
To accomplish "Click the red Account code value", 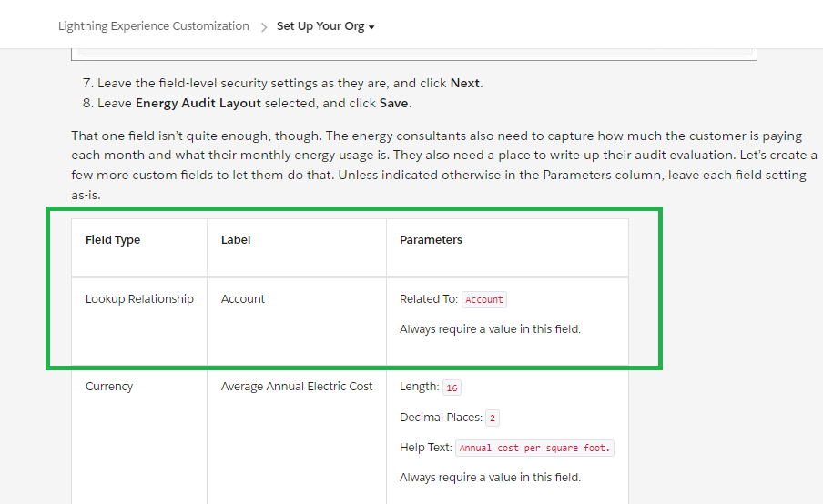I will (x=484, y=299).
